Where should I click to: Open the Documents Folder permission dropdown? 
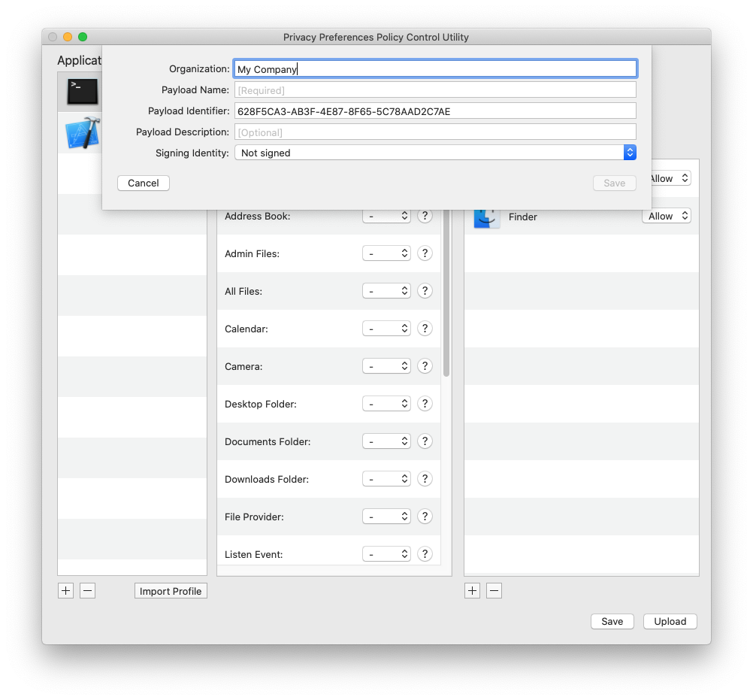pyautogui.click(x=386, y=441)
